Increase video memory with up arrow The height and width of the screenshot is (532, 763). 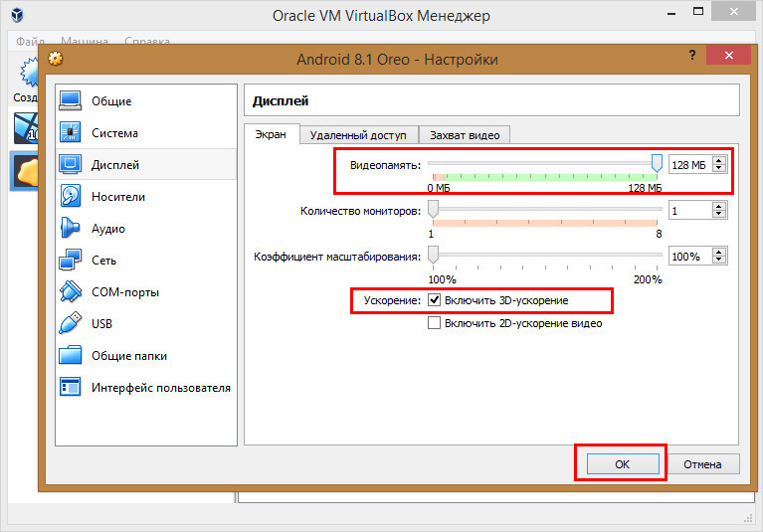tap(718, 160)
